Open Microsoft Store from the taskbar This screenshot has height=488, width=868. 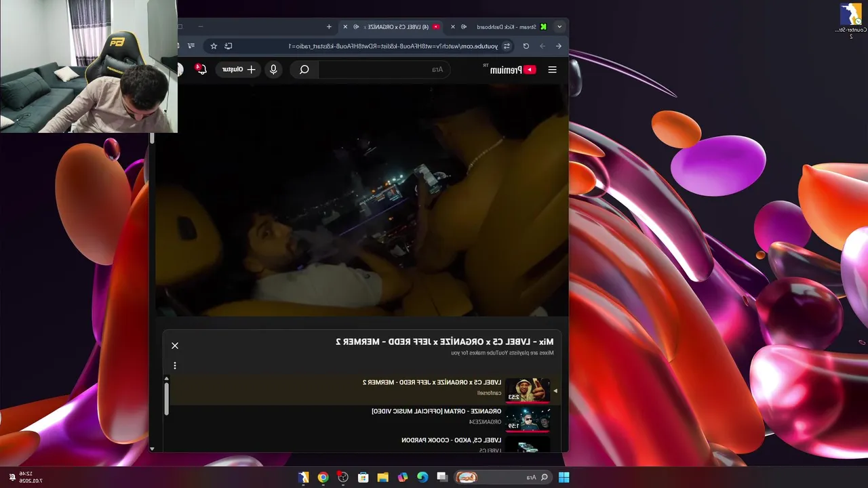pos(363,477)
